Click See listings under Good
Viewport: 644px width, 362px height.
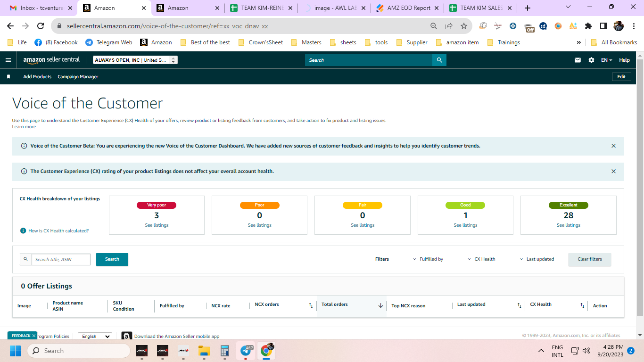465,225
